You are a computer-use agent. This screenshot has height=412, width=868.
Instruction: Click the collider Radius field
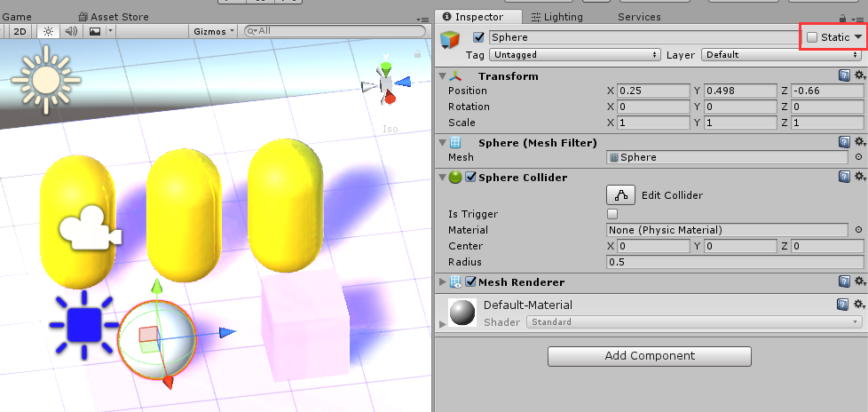coord(735,262)
